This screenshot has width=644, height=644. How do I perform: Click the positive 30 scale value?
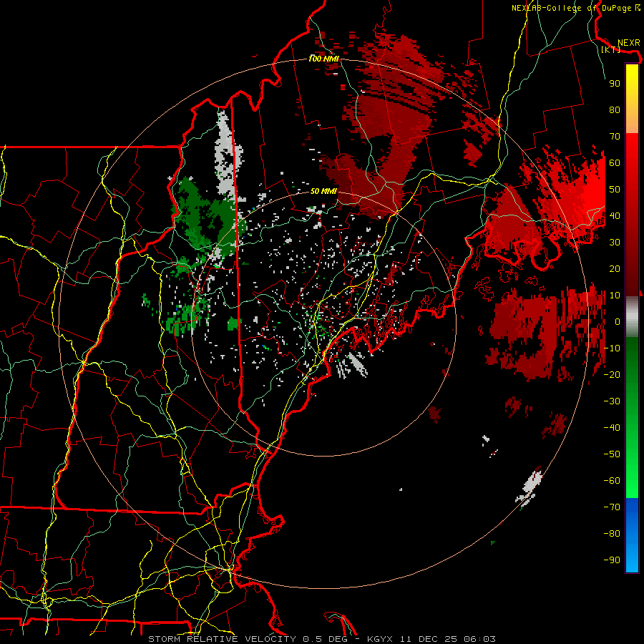pos(615,243)
